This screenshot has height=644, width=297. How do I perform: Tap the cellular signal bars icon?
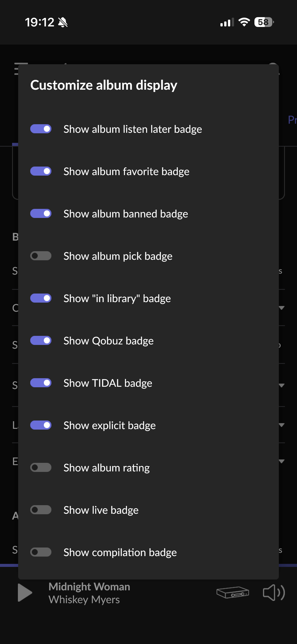point(227,22)
